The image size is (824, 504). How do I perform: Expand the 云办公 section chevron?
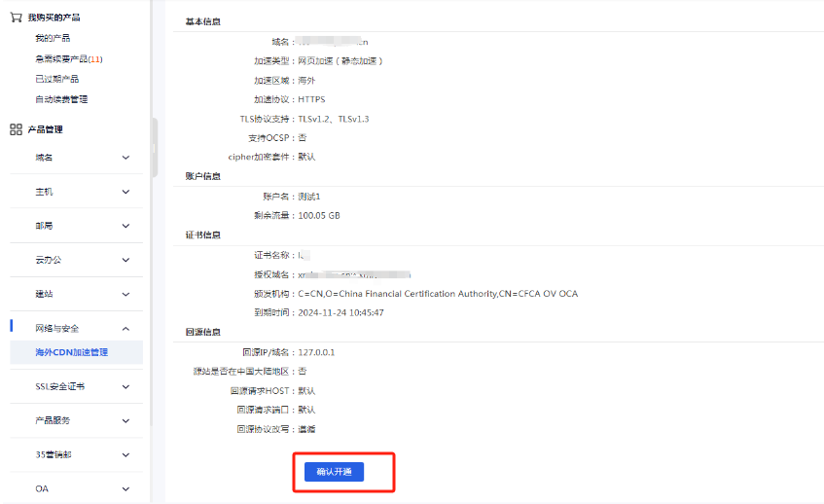pos(125,260)
